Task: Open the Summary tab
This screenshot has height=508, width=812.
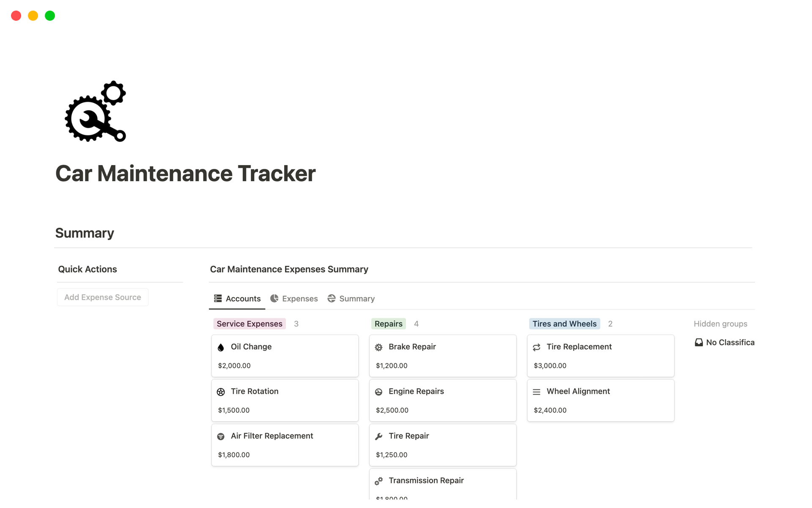Action: [357, 298]
